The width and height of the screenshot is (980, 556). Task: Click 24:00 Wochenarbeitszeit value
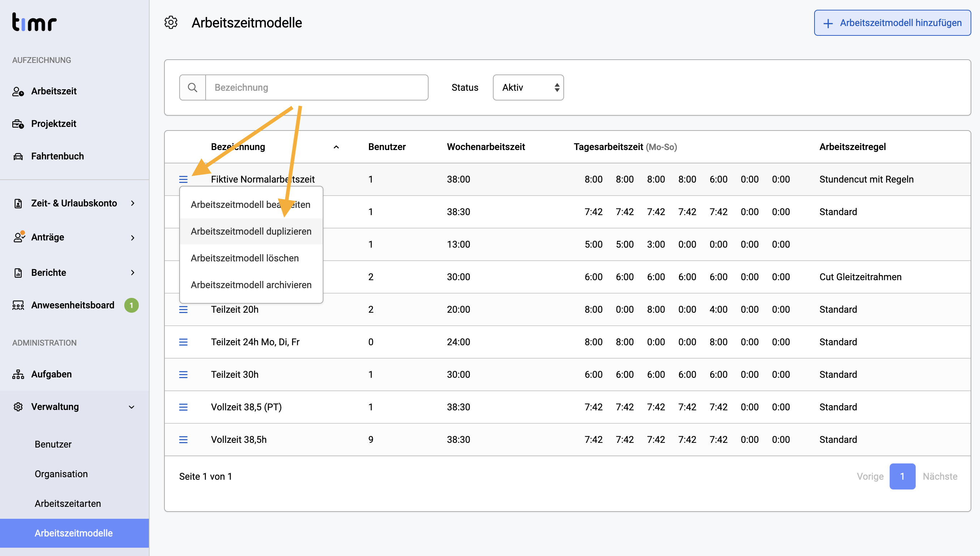tap(458, 342)
